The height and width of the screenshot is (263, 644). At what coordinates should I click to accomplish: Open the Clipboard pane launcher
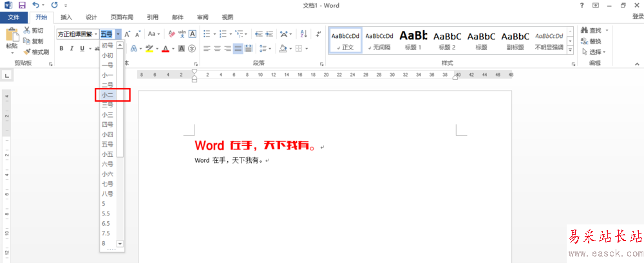(x=50, y=64)
